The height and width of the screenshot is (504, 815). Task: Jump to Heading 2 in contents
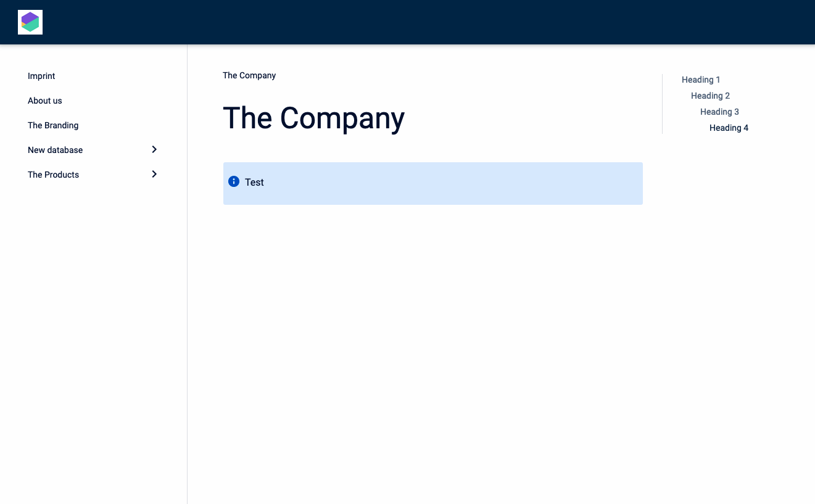tap(710, 96)
